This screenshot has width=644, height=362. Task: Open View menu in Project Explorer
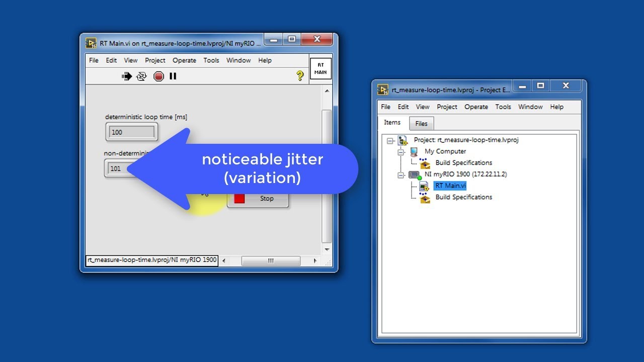[423, 107]
